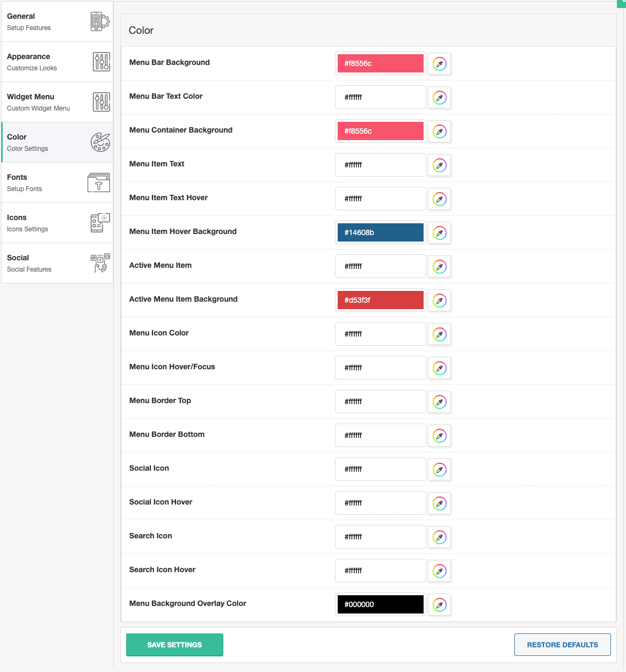Open the eyedropper for Search Icon Hover

(x=439, y=571)
